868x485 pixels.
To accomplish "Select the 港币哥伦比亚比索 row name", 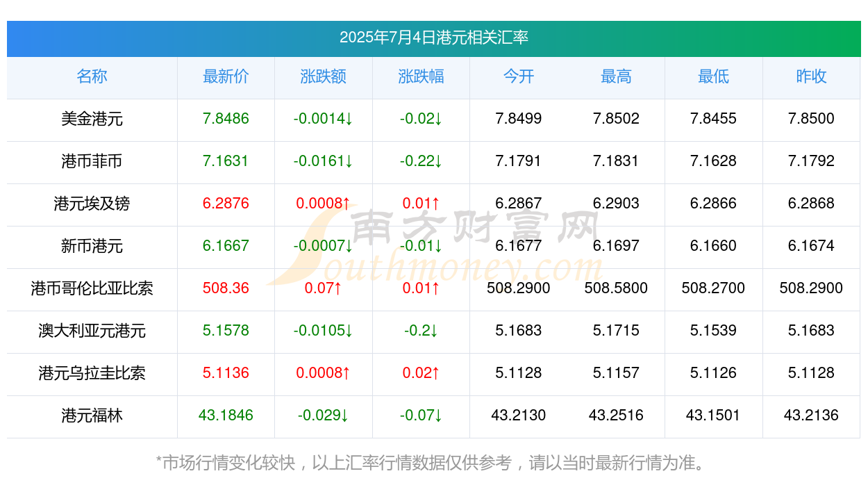I will [92, 288].
